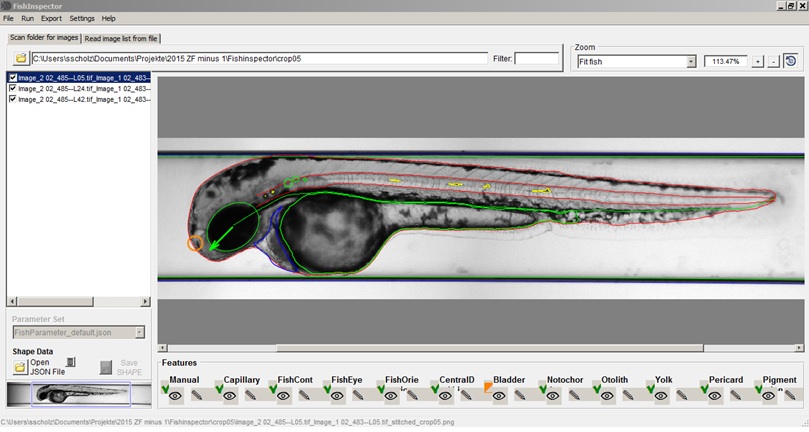Image resolution: width=809 pixels, height=432 pixels.
Task: Toggle Pigment feature visibility eye
Action: pyautogui.click(x=768, y=396)
